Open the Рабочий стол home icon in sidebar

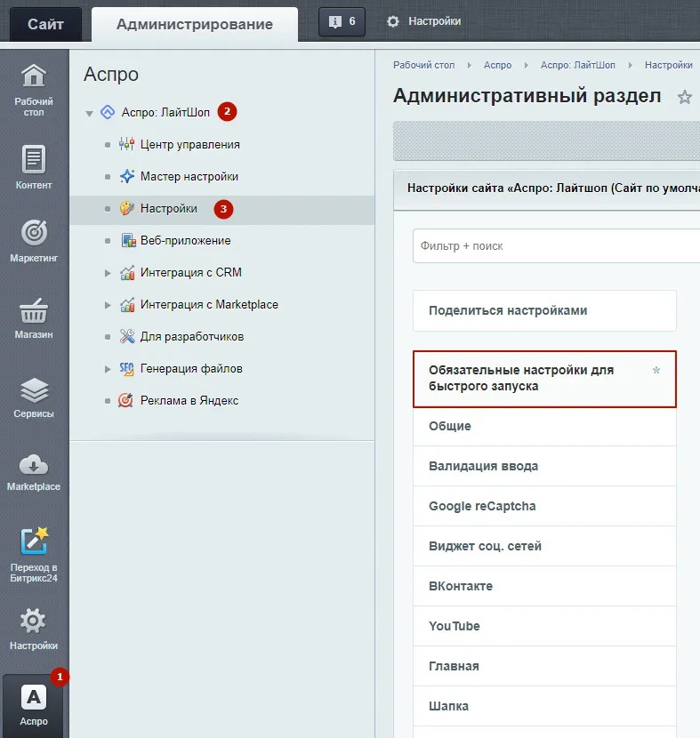34,76
